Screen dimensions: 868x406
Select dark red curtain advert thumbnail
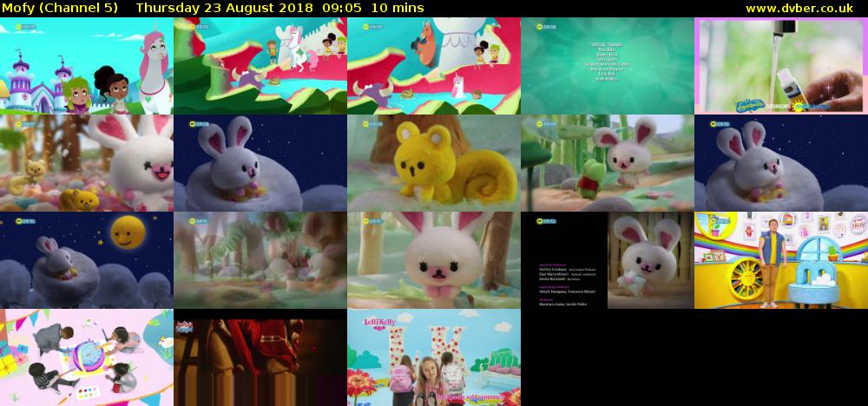260,357
